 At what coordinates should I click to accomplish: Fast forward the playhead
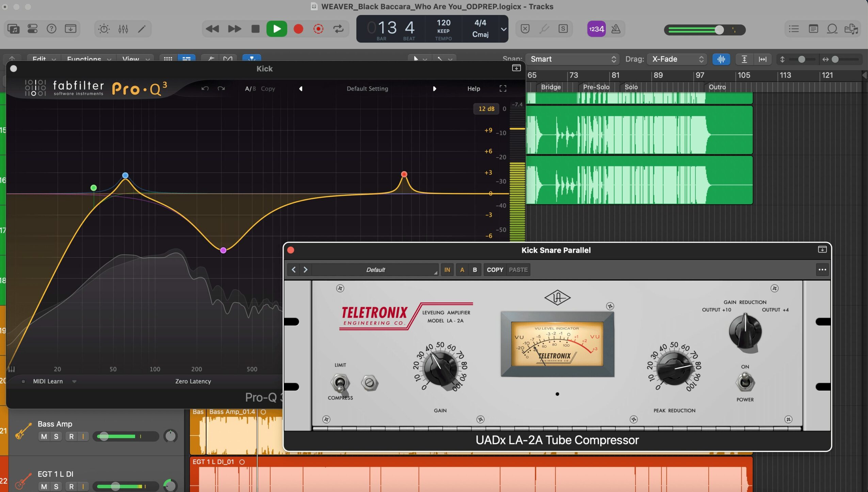click(x=234, y=29)
